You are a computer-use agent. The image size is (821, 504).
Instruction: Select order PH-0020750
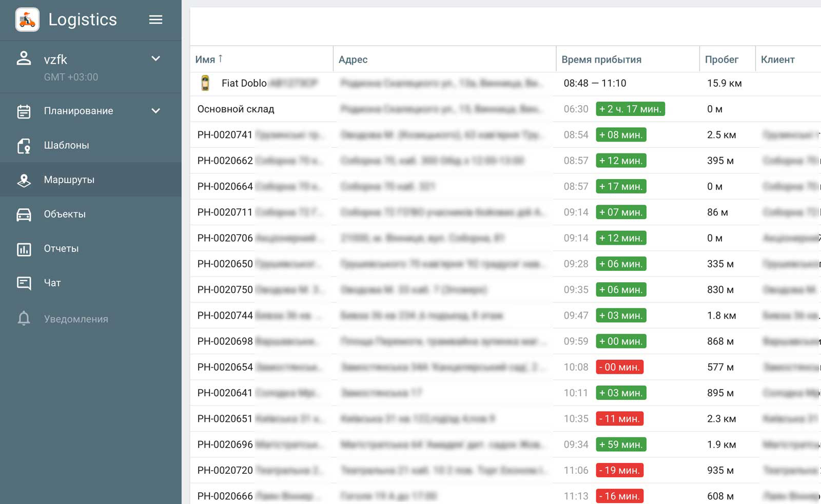click(505, 289)
